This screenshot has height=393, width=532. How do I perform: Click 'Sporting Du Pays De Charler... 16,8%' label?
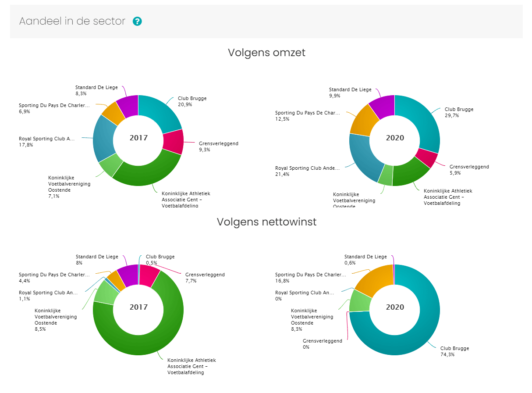(310, 278)
